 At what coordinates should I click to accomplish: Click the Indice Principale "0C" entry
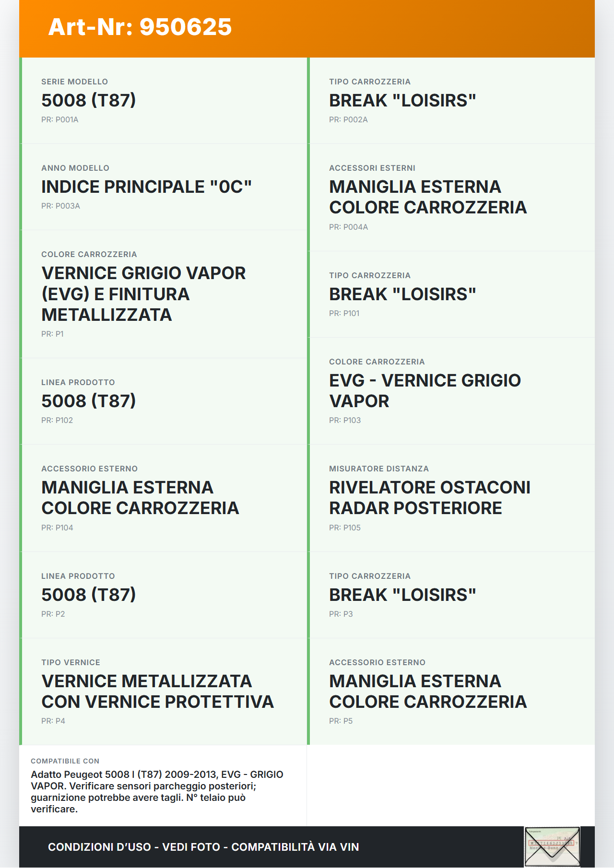[x=164, y=187]
